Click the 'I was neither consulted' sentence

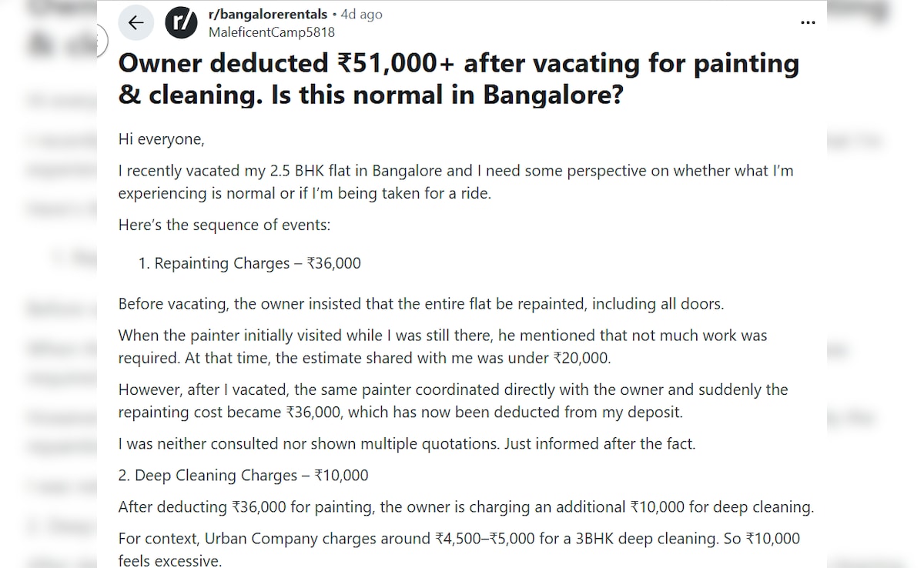click(406, 443)
